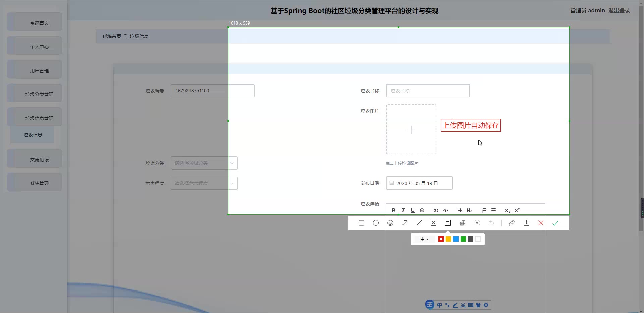Pick the green annotation color
Screen dimensions: 644x313
[x=463, y=239]
